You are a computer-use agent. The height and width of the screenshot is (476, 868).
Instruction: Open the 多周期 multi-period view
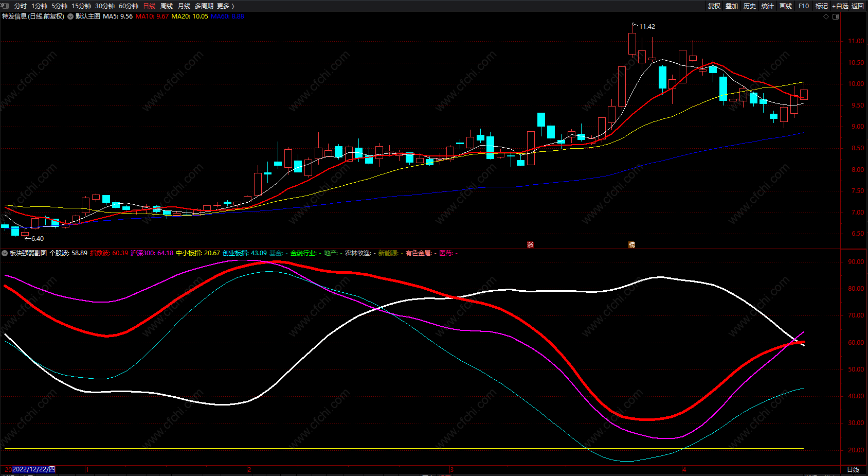(x=204, y=6)
